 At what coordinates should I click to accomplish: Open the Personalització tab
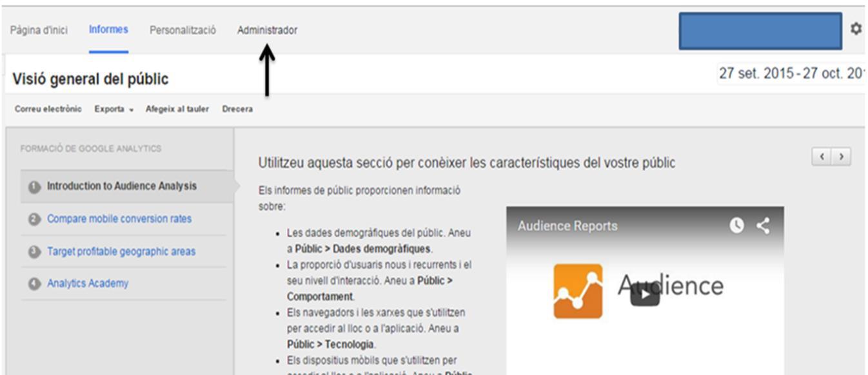tap(182, 30)
